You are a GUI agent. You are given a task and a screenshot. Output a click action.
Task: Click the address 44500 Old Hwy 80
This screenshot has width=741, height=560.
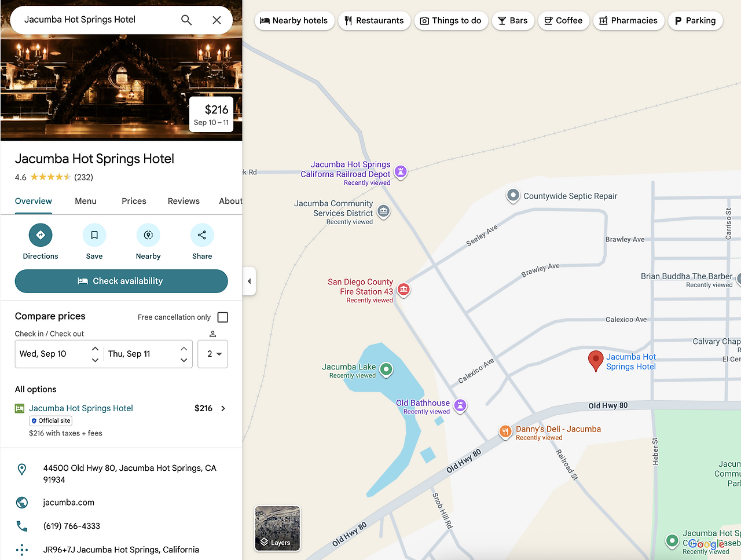pos(130,474)
